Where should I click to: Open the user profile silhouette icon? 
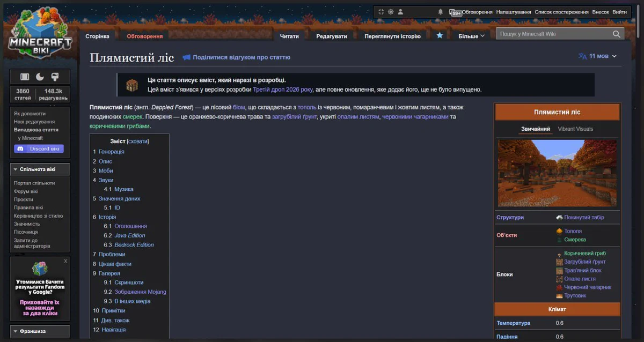coord(400,12)
